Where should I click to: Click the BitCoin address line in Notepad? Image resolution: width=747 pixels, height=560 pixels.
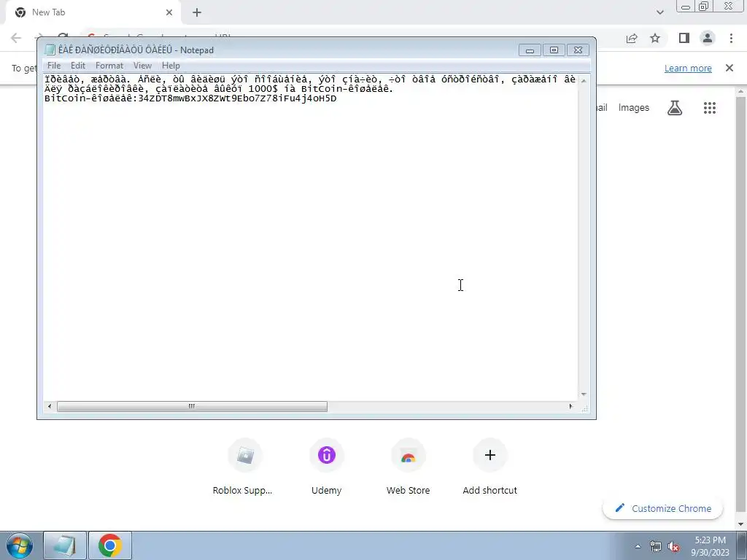[x=190, y=98]
